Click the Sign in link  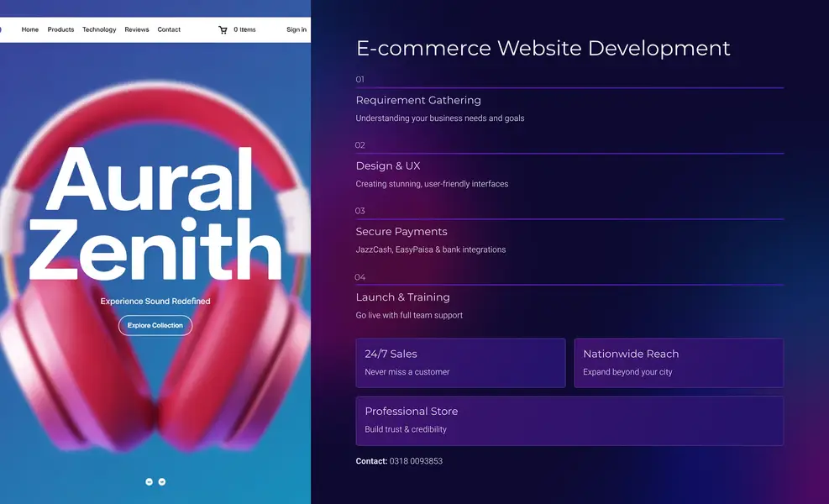296,29
